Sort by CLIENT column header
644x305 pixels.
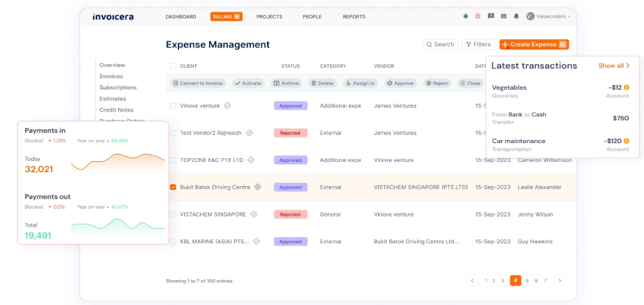point(189,65)
